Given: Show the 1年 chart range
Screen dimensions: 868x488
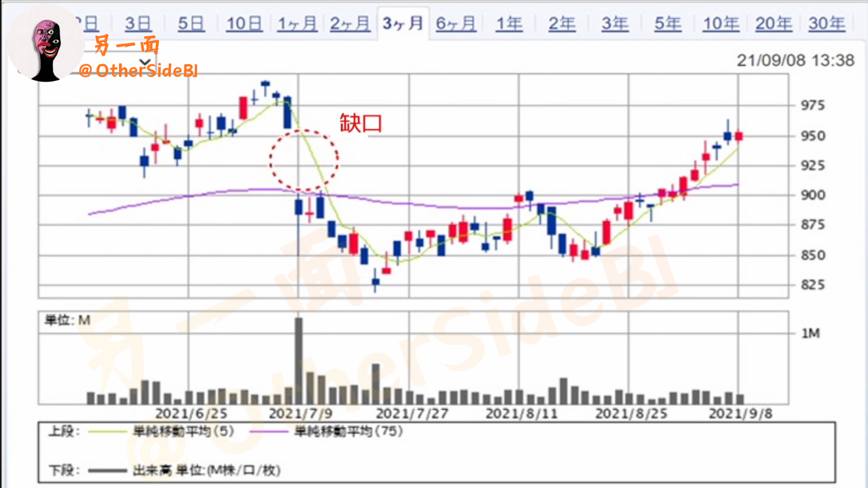Looking at the screenshot, I should coord(509,23).
